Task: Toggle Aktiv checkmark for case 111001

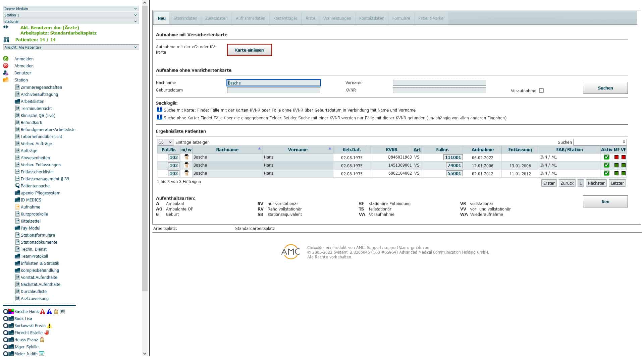Action: (x=606, y=157)
